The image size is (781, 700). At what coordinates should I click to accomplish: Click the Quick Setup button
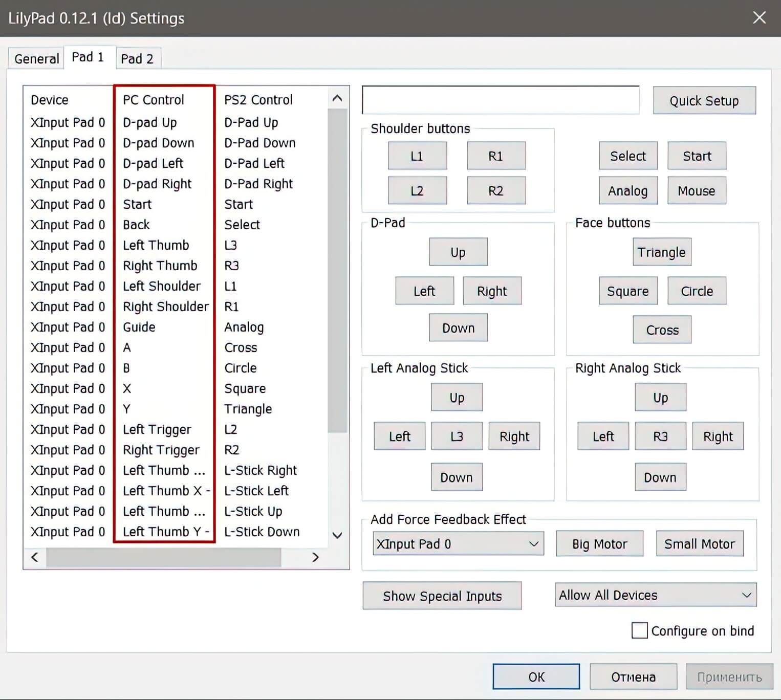704,101
